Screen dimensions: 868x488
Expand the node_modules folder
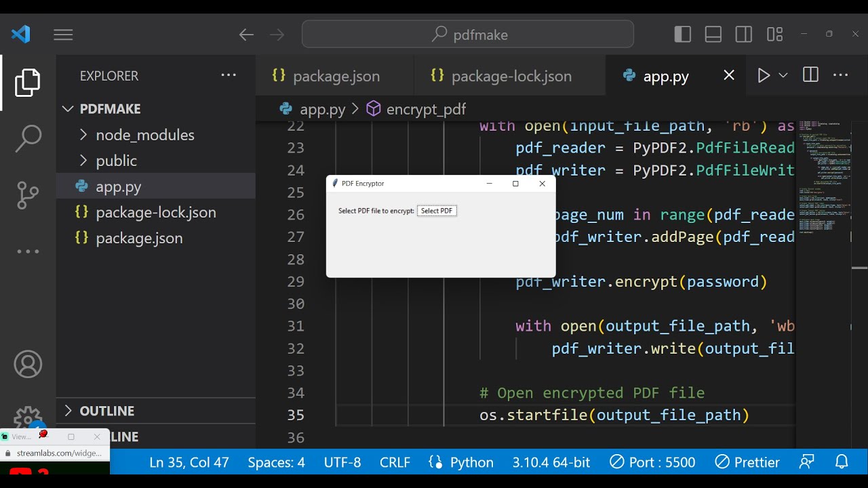click(x=144, y=135)
